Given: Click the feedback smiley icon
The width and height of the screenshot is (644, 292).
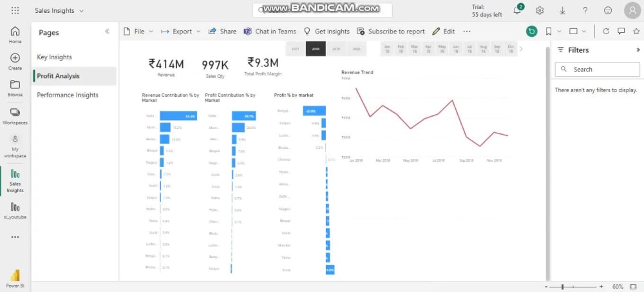Looking at the screenshot, I should pos(609,11).
